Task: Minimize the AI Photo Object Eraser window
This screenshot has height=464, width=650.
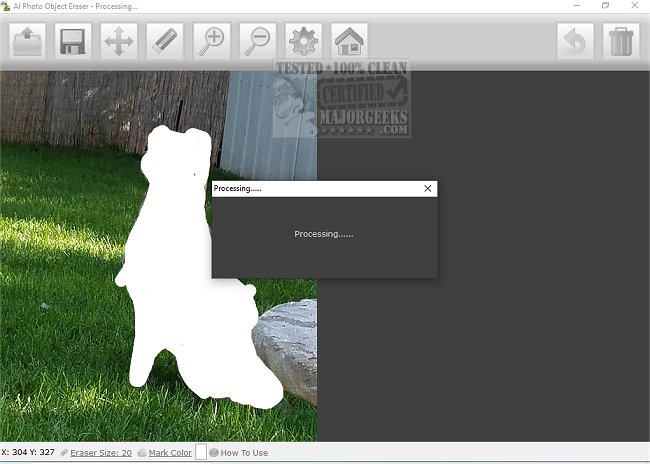Action: tap(577, 5)
